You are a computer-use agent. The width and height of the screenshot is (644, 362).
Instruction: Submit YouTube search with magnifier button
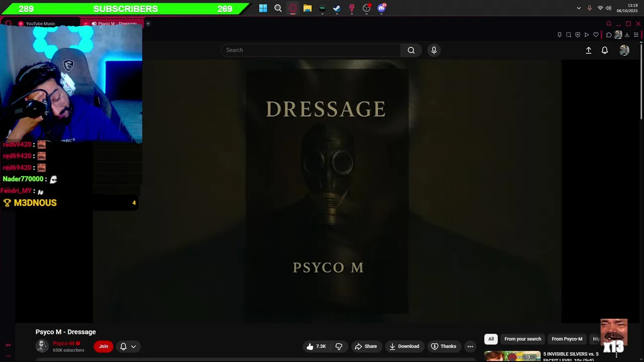pos(411,50)
